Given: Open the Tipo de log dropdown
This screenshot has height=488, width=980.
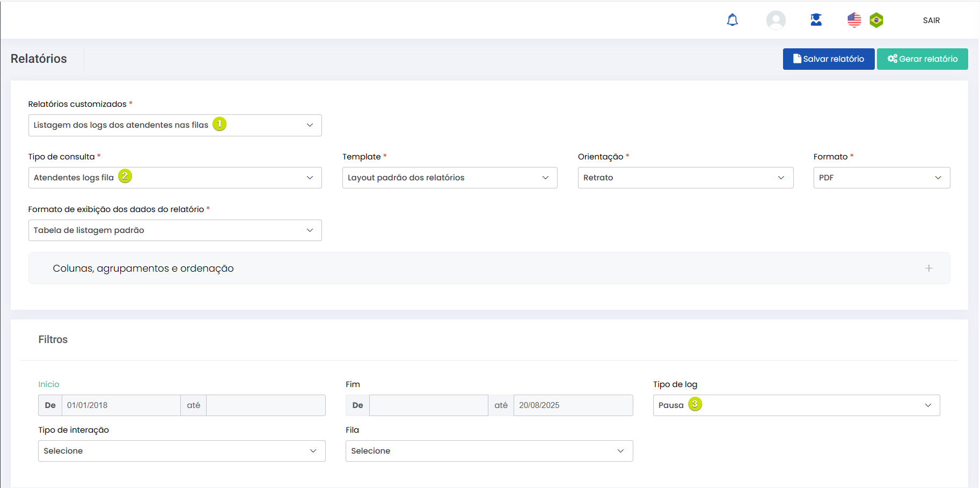Looking at the screenshot, I should tap(796, 405).
